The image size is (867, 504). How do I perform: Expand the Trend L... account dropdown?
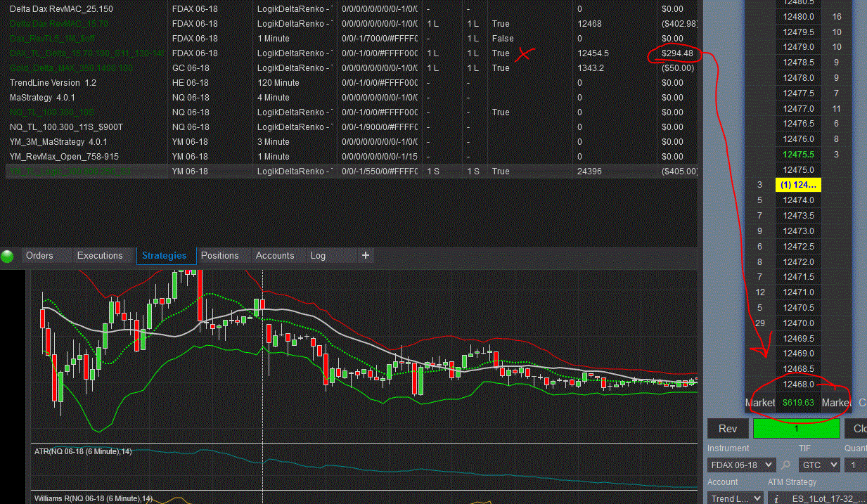[x=735, y=498]
